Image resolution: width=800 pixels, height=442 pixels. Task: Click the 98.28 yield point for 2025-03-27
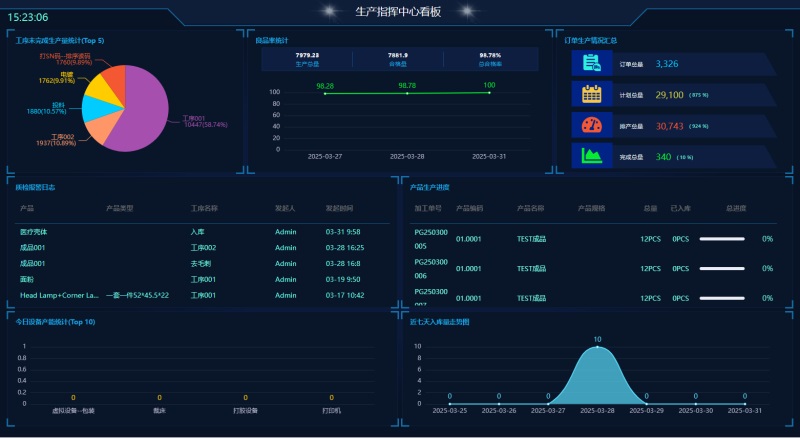(x=325, y=94)
